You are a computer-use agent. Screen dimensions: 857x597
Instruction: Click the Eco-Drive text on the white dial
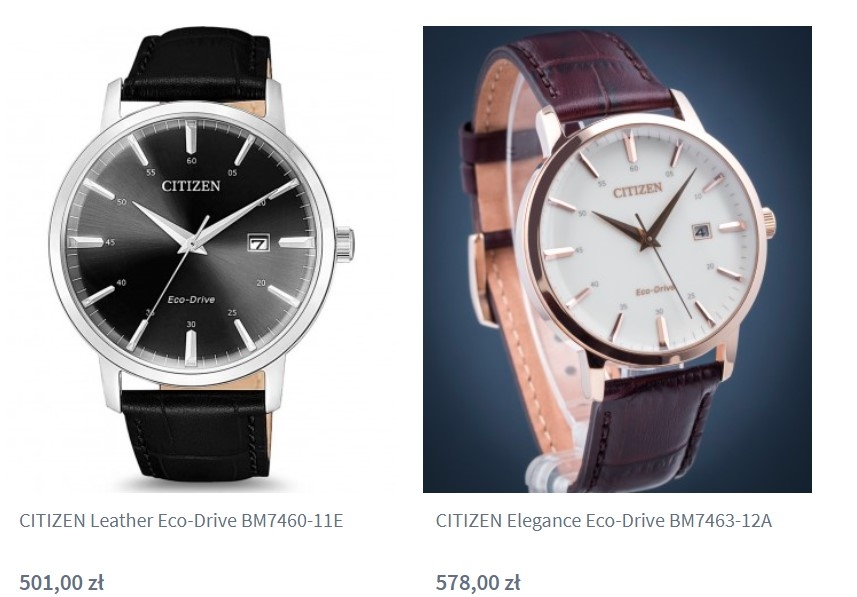655,290
